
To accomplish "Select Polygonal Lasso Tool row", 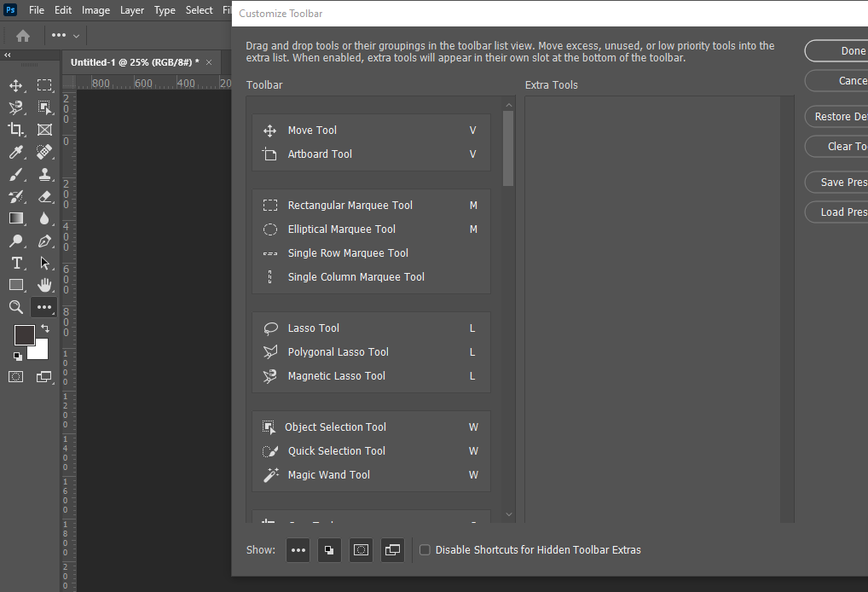I will pyautogui.click(x=371, y=352).
